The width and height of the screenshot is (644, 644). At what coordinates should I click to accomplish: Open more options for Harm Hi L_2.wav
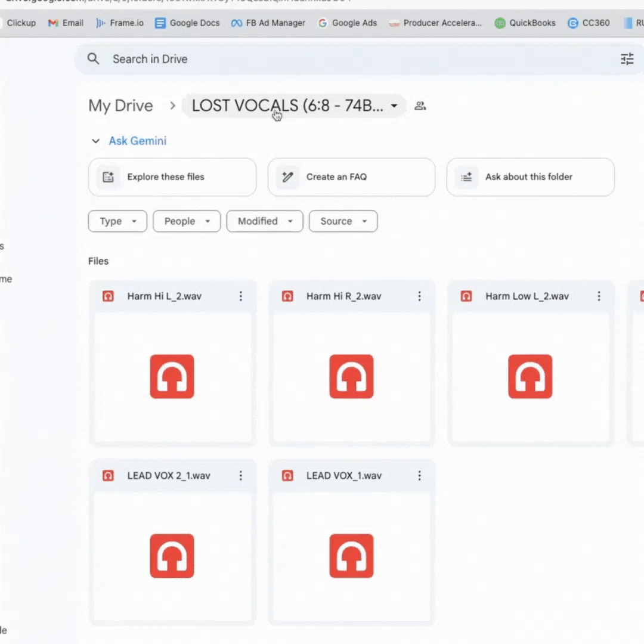tap(241, 296)
